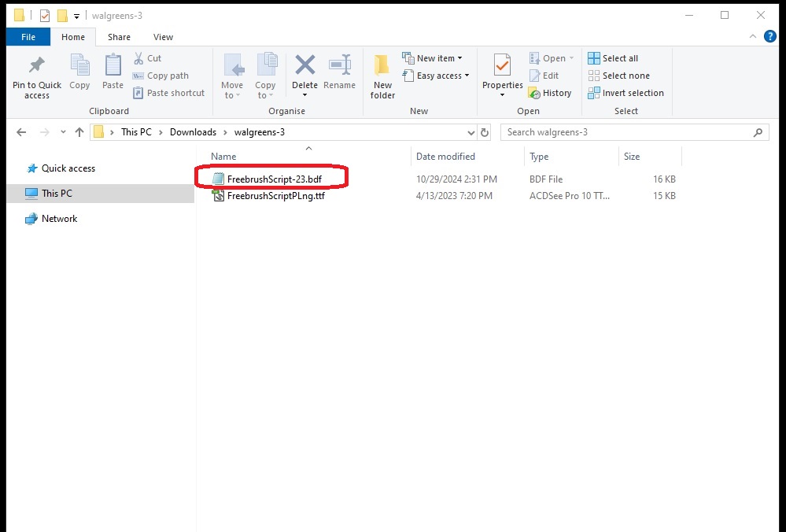Sort by the Type column header

pyautogui.click(x=539, y=157)
